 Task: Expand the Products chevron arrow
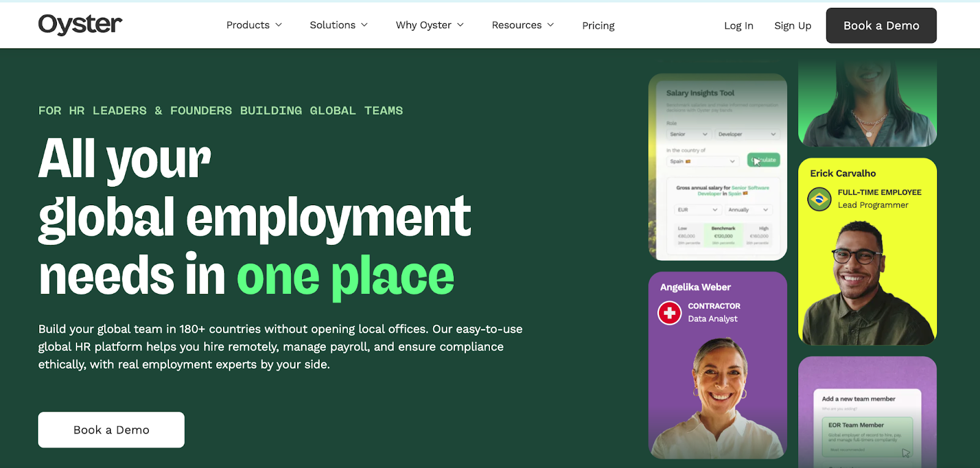[x=279, y=25]
